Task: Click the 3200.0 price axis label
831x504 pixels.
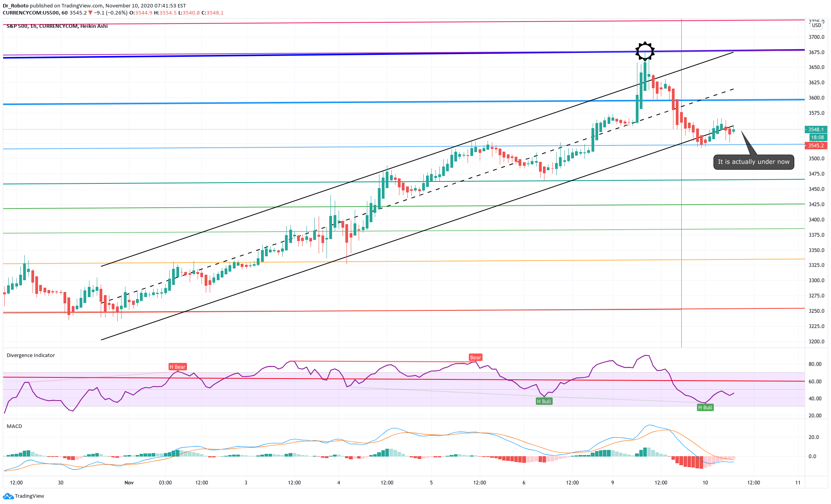Action: (816, 342)
